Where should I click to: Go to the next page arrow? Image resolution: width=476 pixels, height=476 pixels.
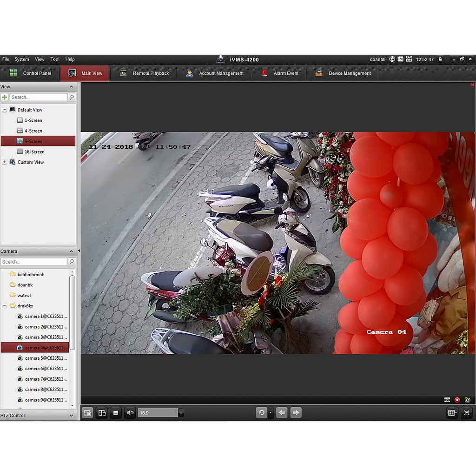[x=296, y=413]
